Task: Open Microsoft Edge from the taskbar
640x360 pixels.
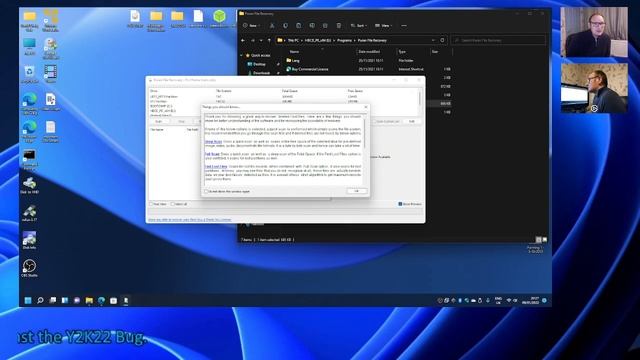Action: (101, 300)
